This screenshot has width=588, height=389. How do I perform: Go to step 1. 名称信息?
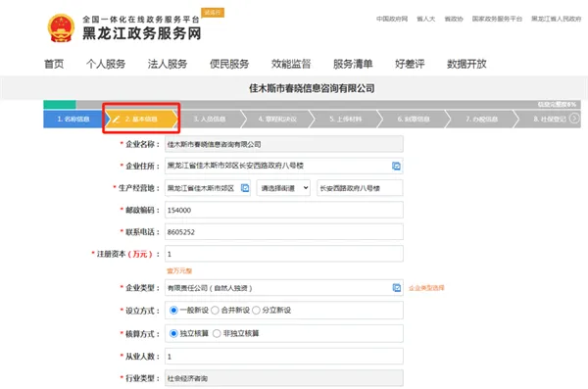[x=73, y=119]
